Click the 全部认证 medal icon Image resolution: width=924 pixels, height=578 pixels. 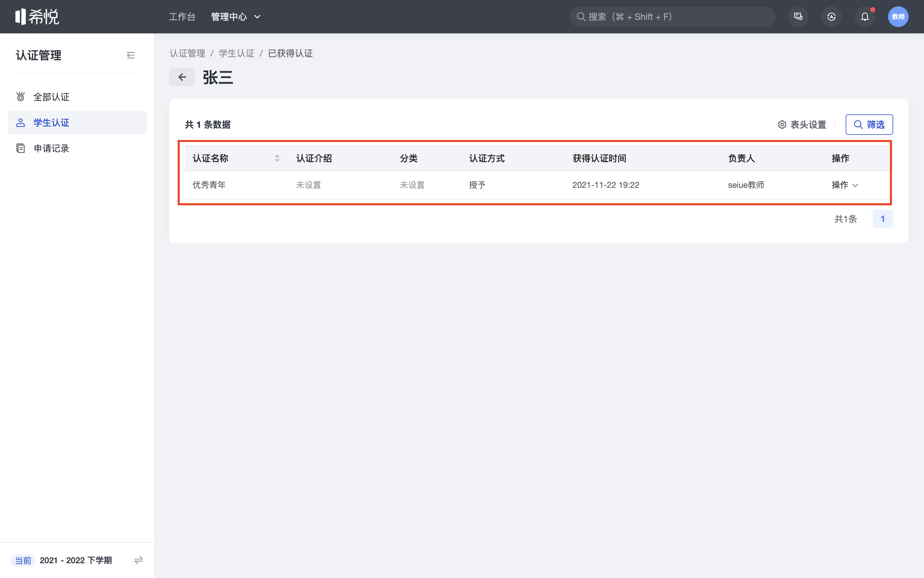pos(21,97)
